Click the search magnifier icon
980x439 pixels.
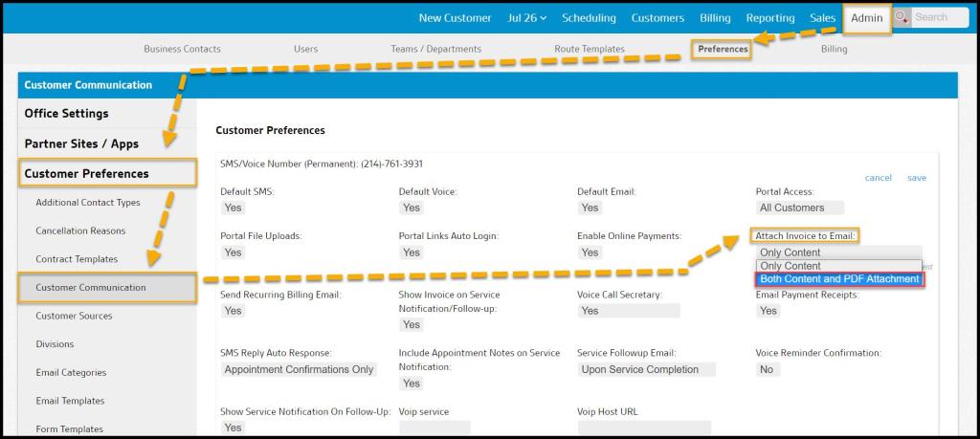click(x=902, y=18)
